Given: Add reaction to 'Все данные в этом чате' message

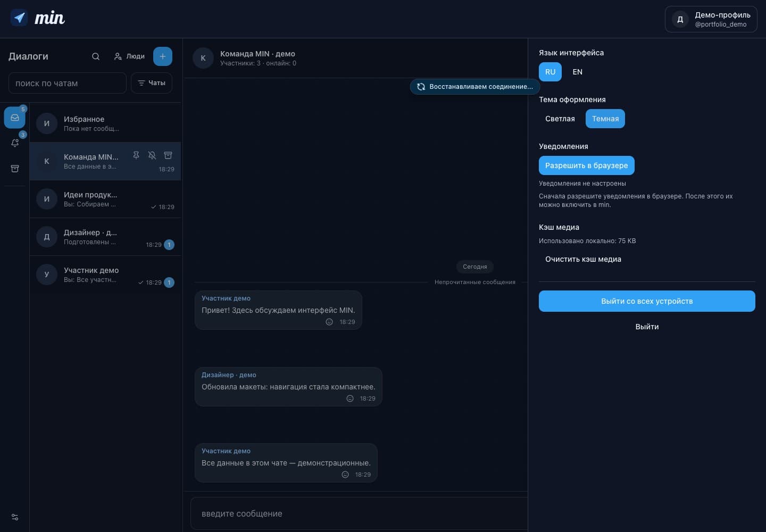Looking at the screenshot, I should [345, 475].
